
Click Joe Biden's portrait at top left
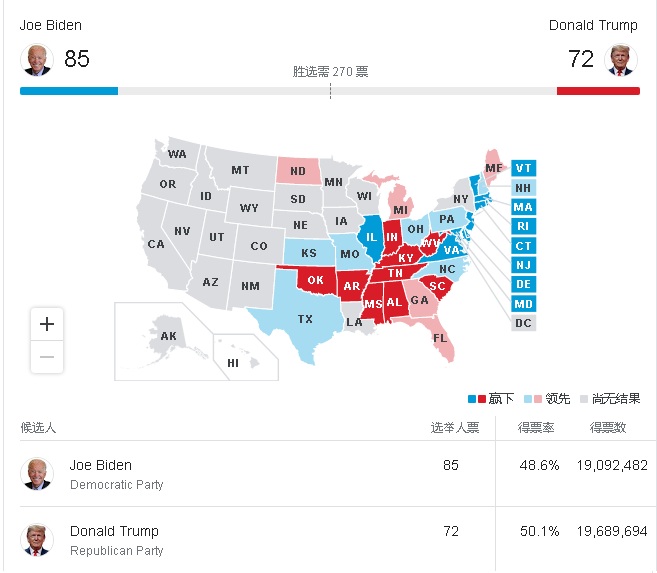(37, 59)
